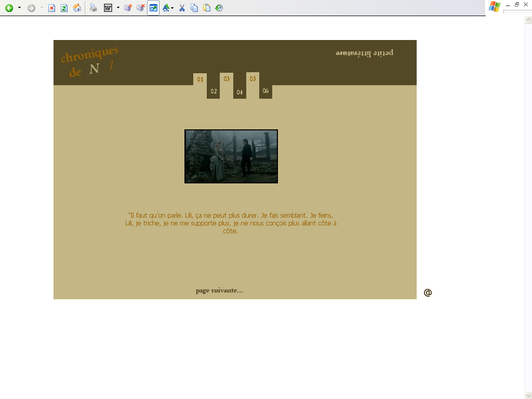532x399 pixels.
Task: Open chapter tab 05
Action: tap(253, 79)
